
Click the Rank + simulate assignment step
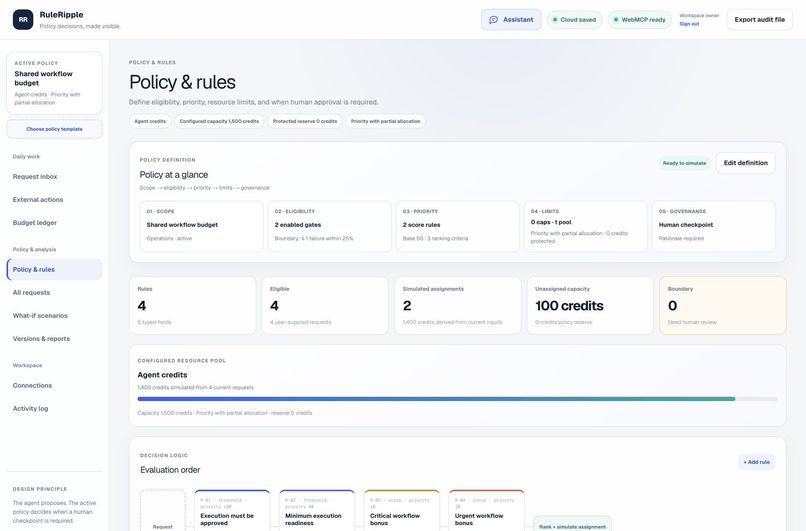(573, 524)
